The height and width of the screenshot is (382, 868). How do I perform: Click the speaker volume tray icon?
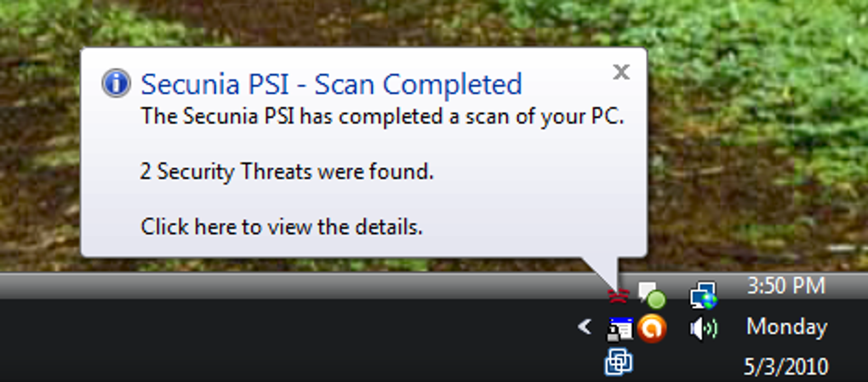pos(703,329)
